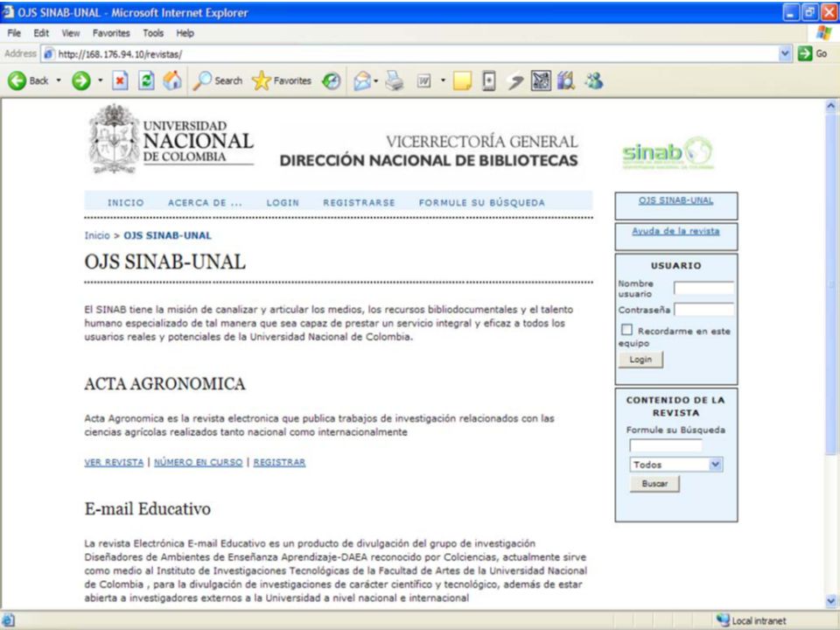The width and height of the screenshot is (840, 630).
Task: Click the Login button in the Usuario box
Action: point(640,360)
